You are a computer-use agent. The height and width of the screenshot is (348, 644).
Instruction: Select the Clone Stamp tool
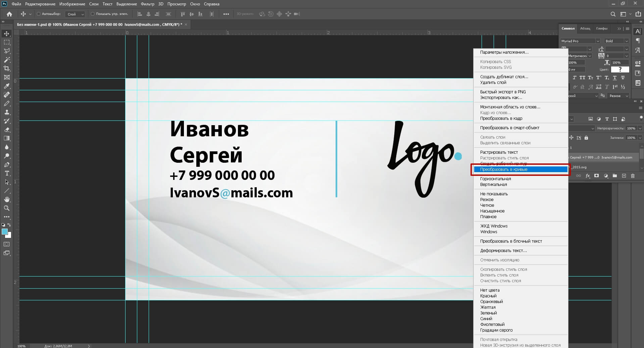(6, 112)
